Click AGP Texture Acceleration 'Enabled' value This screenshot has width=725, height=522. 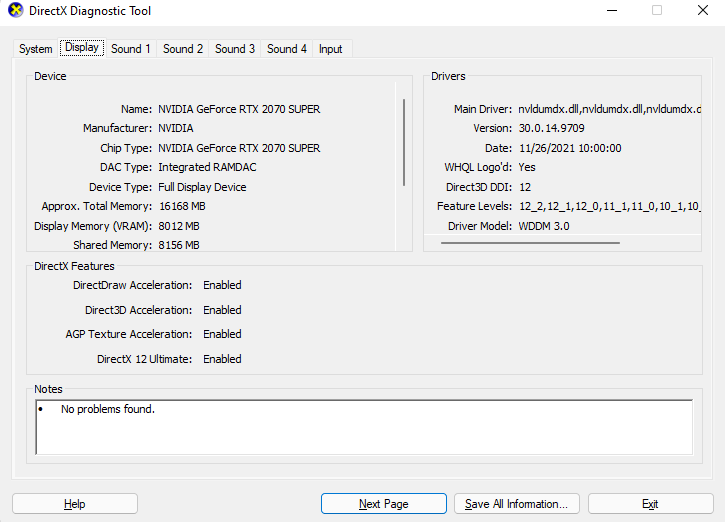(x=222, y=334)
